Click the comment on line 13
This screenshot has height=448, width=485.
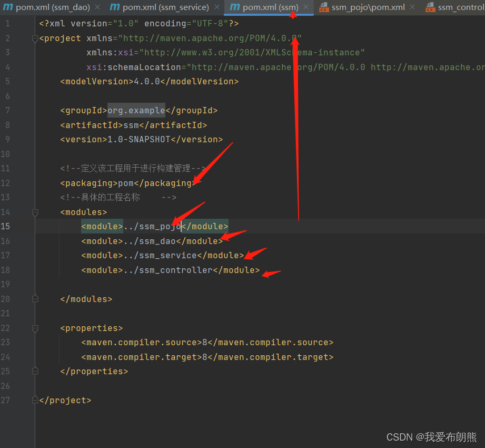[118, 197]
